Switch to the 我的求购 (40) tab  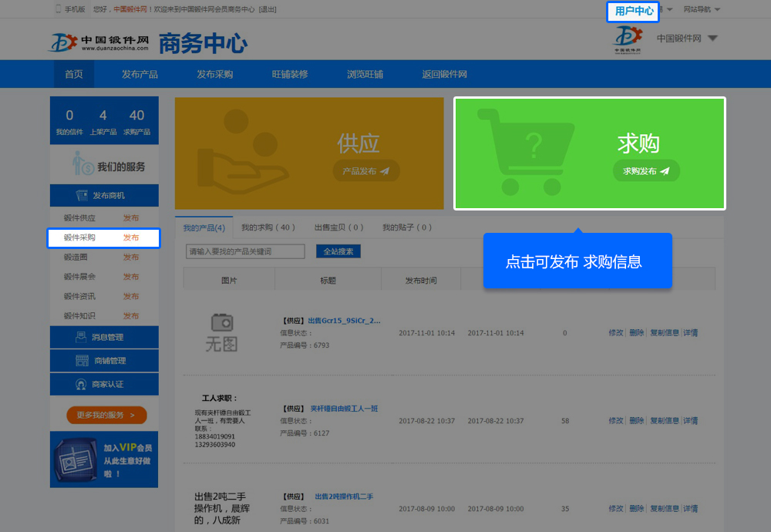[268, 227]
